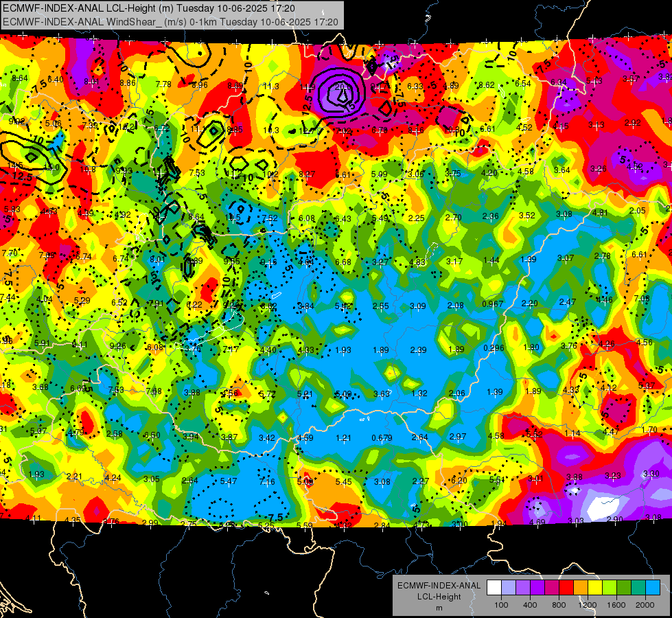Click the map value 8.27
Image resolution: width=672 pixels, height=618 pixels.
point(307,174)
